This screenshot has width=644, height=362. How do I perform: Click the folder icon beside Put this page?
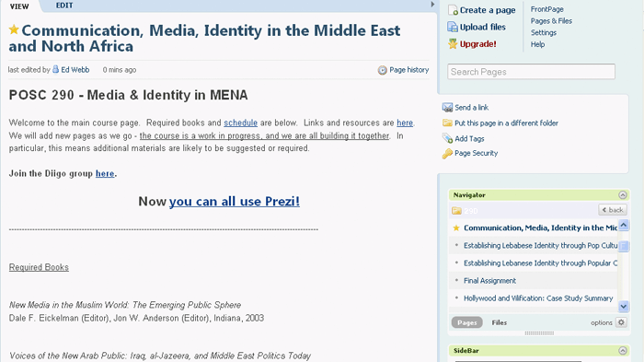[447, 123]
